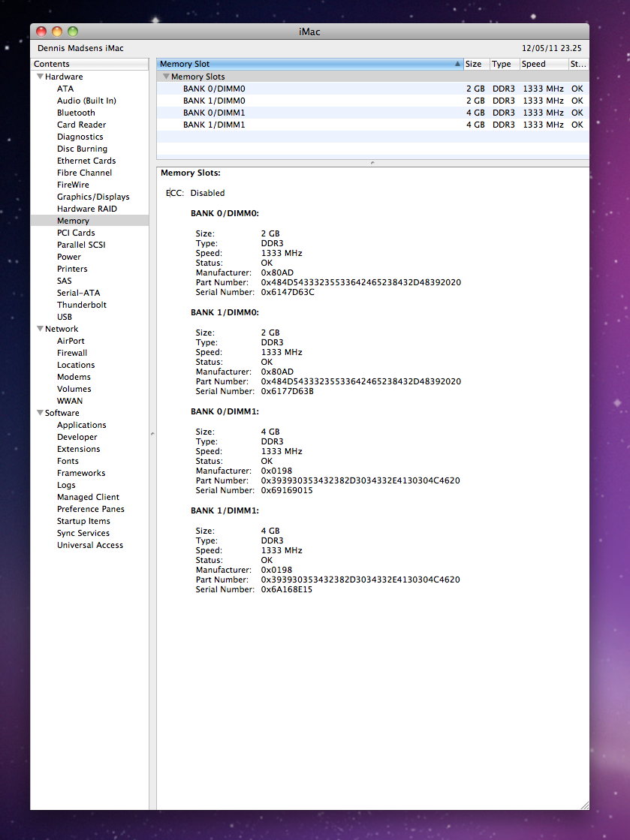Select Parallel SCSI entry
This screenshot has height=840, width=630.
pos(81,245)
